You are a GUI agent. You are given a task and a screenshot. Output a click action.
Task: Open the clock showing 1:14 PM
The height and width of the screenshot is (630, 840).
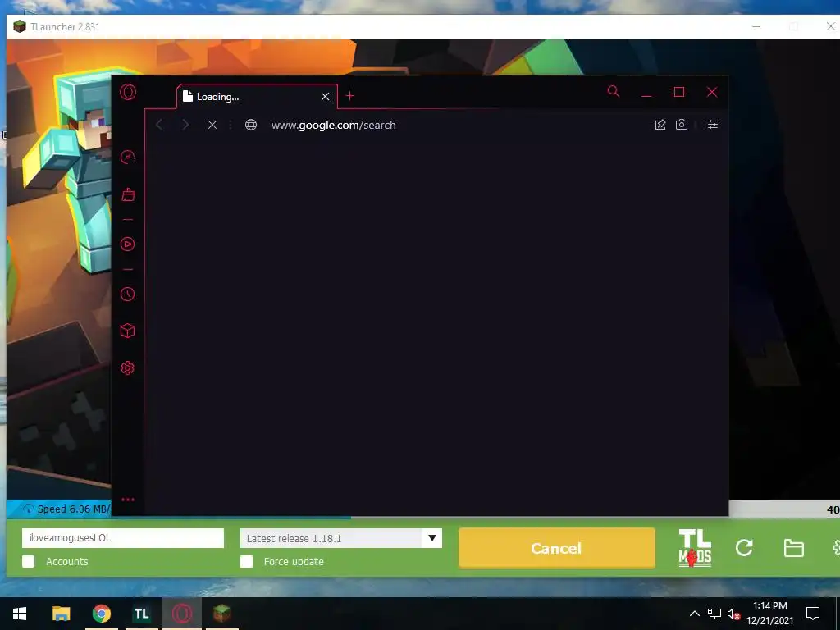coord(769,614)
